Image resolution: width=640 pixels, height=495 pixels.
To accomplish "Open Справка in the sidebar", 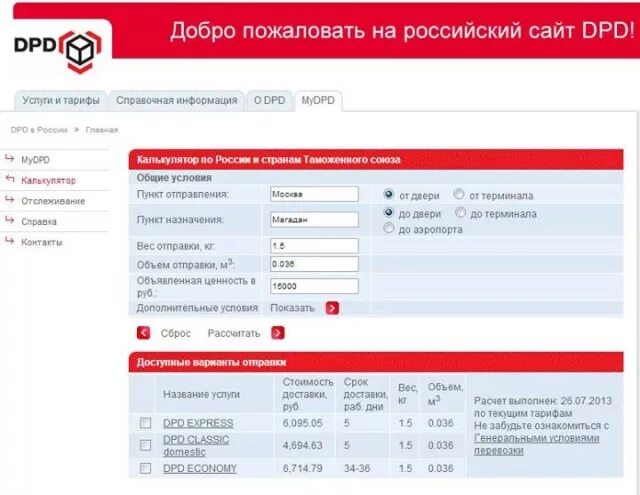I will 39,222.
